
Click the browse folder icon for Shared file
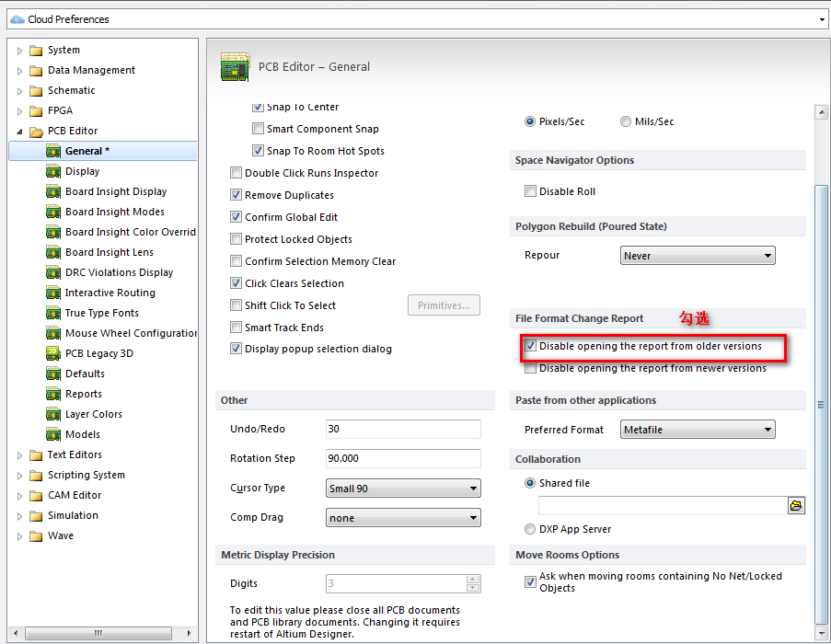tap(796, 505)
